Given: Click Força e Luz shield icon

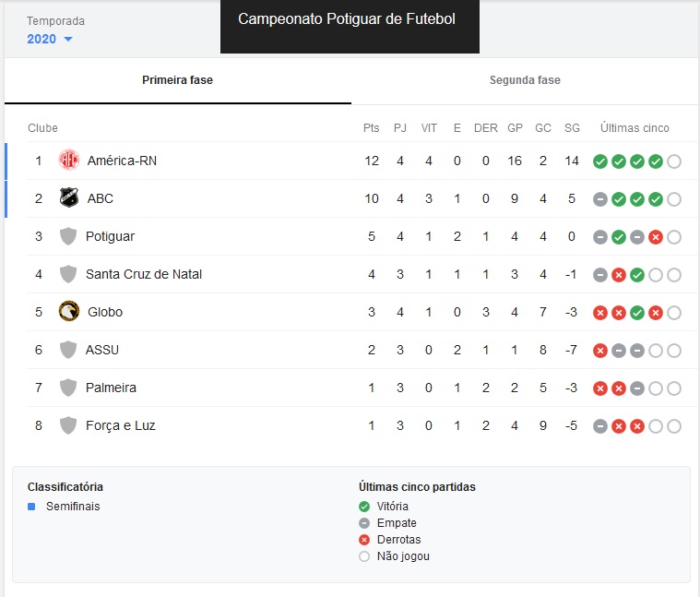Looking at the screenshot, I should click(x=67, y=425).
